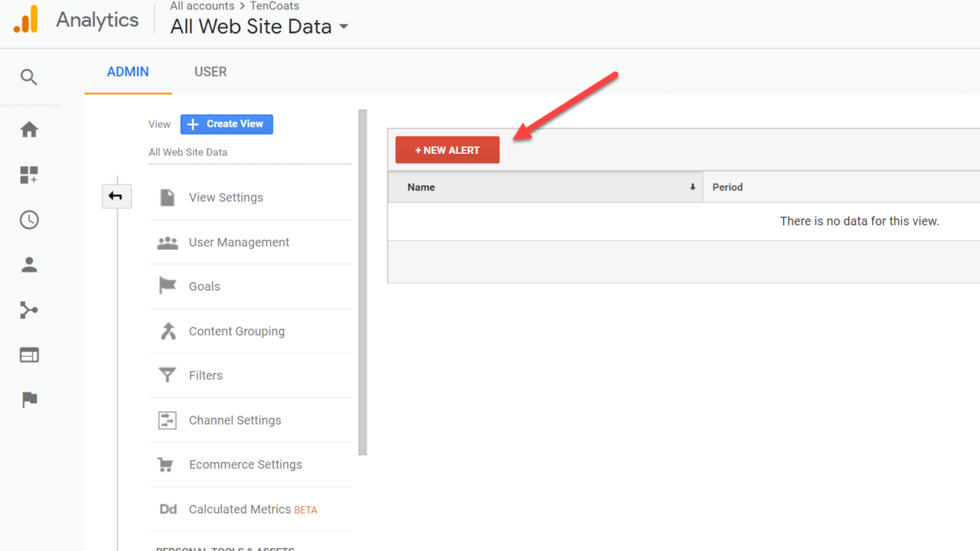This screenshot has height=551, width=980.
Task: Select the ADMIN tab
Action: pos(128,72)
